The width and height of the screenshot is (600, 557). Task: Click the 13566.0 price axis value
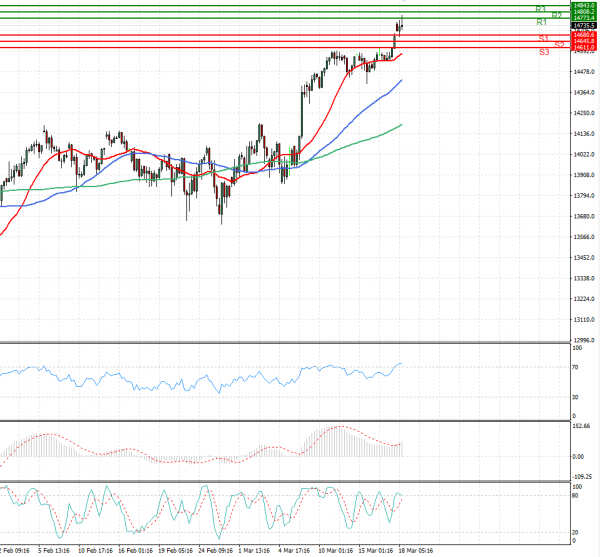[x=584, y=237]
